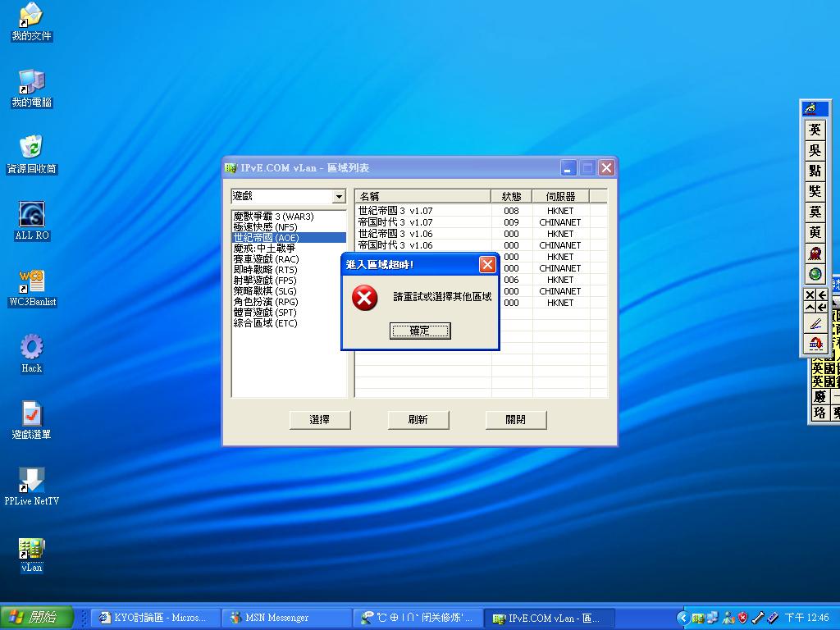Open the vLan desktop shortcut
Screen dimensions: 840x630
point(31,550)
